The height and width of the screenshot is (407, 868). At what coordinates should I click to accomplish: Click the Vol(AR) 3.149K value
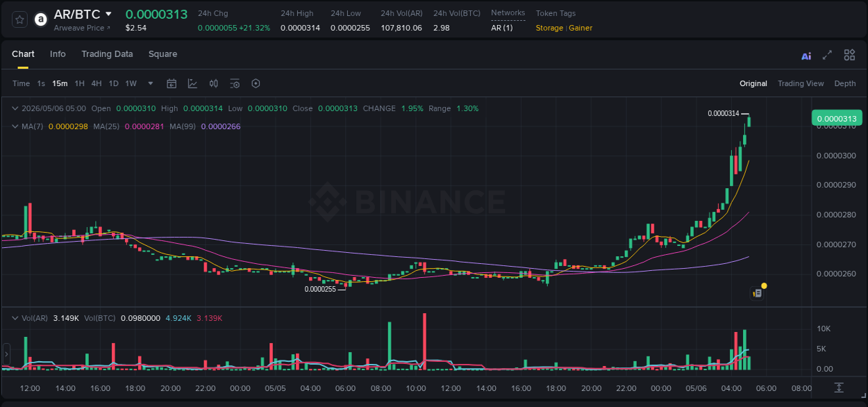[x=66, y=318]
